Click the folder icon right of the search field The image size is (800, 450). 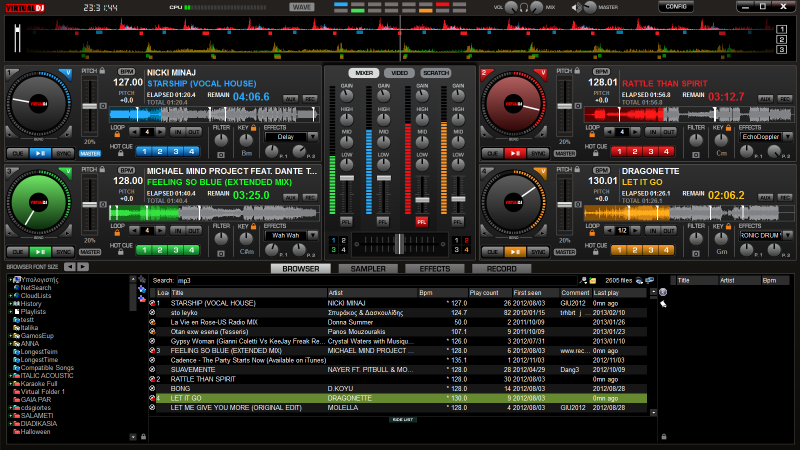point(592,280)
